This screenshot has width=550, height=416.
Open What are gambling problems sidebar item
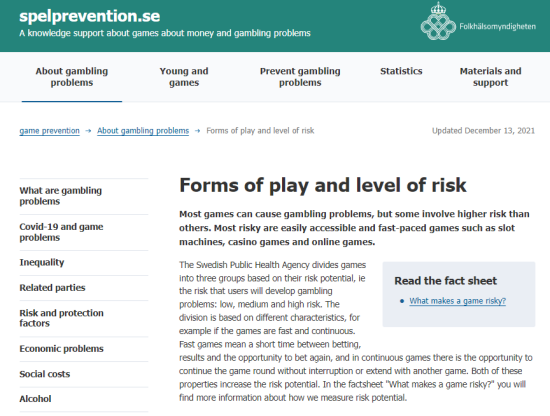tap(83, 196)
